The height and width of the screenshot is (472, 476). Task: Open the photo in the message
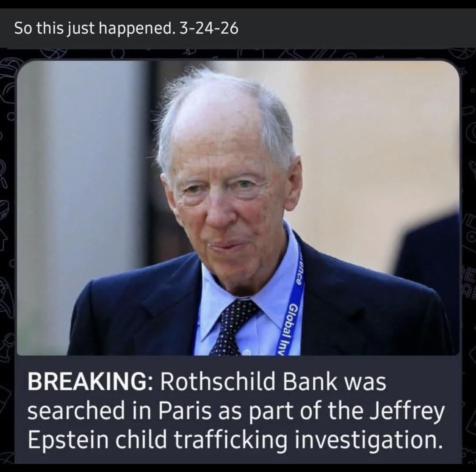238,206
